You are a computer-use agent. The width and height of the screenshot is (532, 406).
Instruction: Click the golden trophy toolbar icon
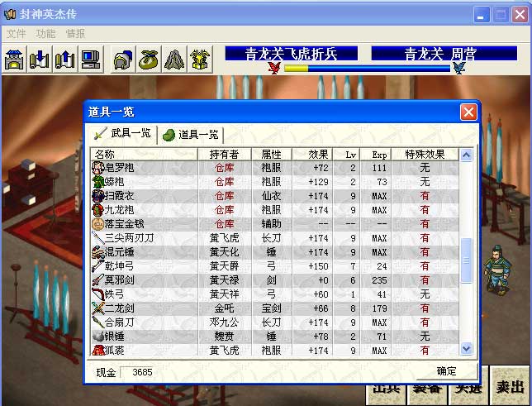200,60
